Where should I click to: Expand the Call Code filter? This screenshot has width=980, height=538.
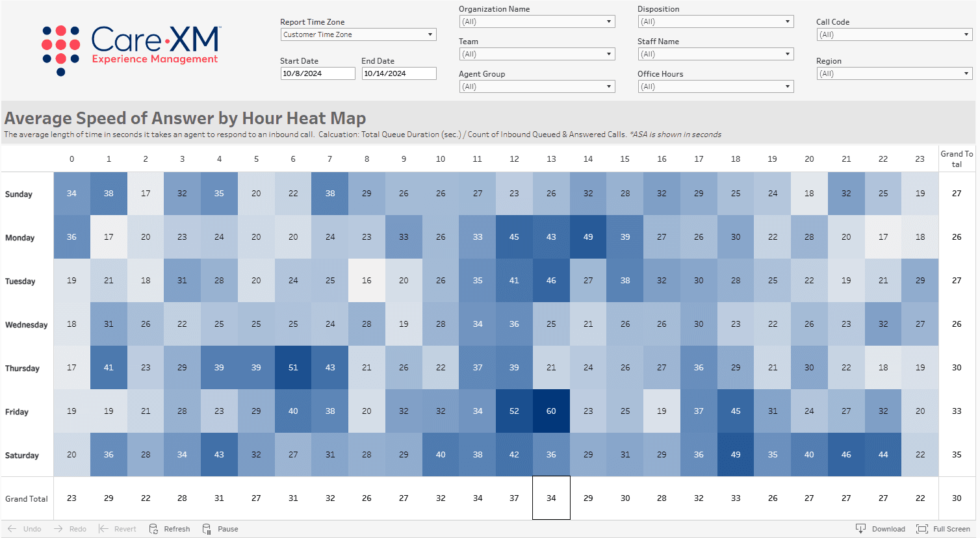point(966,34)
